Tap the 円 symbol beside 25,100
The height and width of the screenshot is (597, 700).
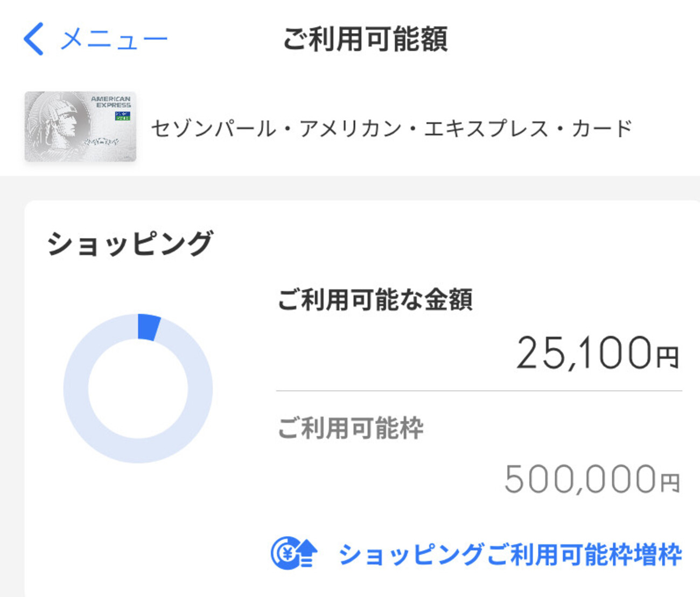coord(668,357)
